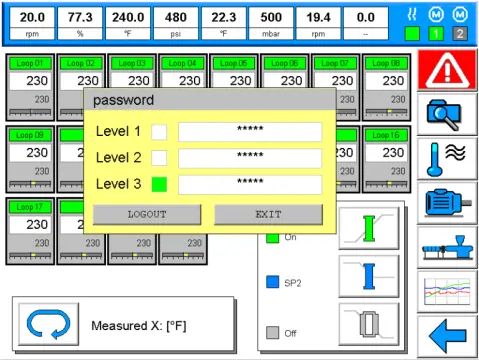Toggle the green motor 1 indicator

(436, 34)
